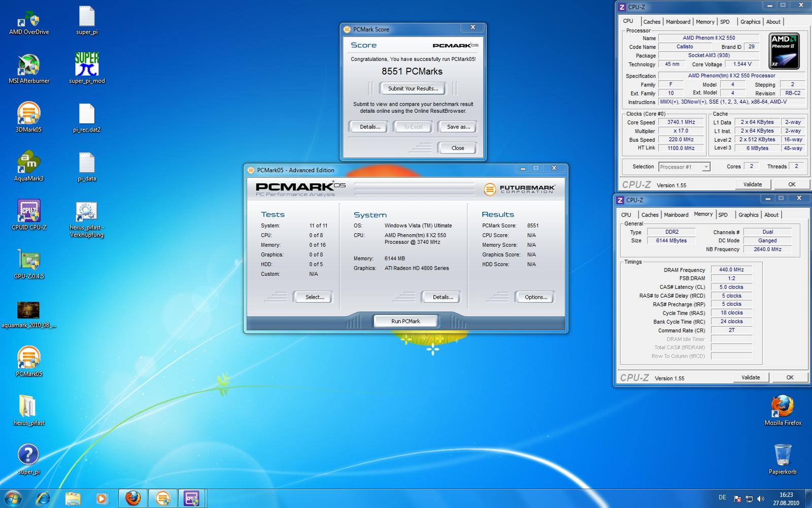Click Select button under Tests
Viewport: 812px width, 508px height.
[x=314, y=297]
